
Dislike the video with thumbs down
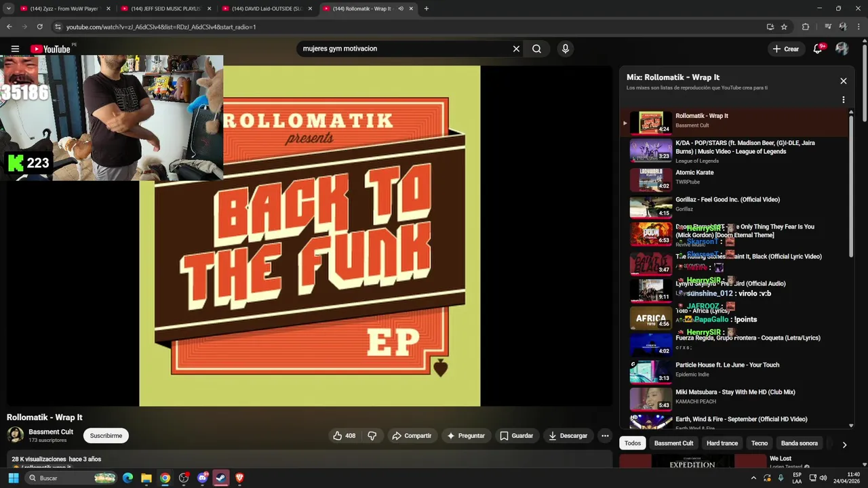[x=372, y=436]
